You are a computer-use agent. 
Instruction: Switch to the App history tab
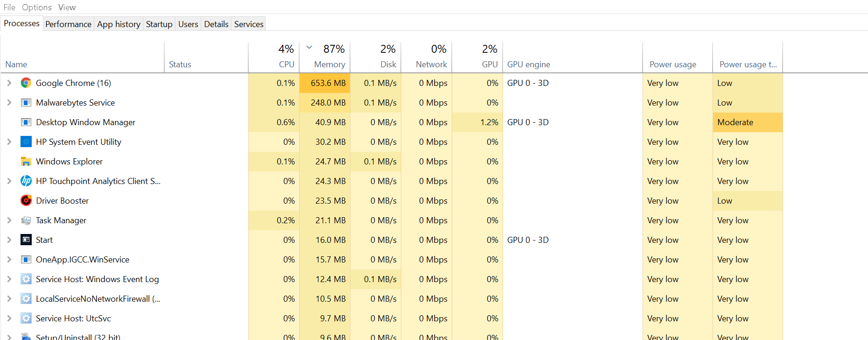[119, 24]
